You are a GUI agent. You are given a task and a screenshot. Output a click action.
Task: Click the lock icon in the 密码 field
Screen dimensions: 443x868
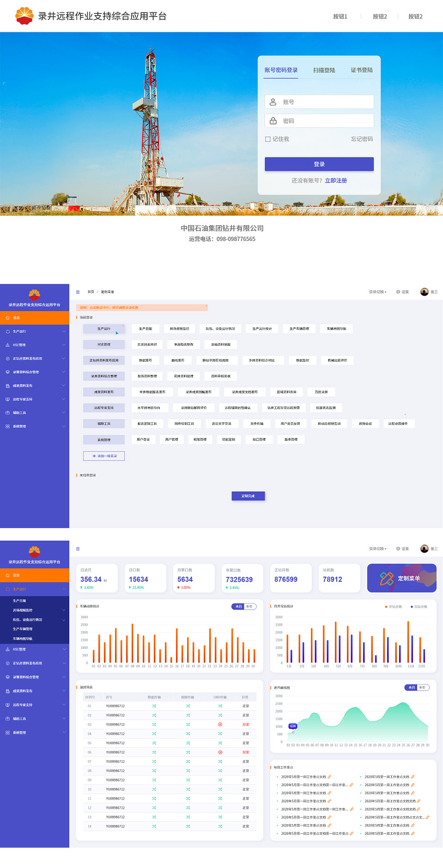pyautogui.click(x=273, y=121)
